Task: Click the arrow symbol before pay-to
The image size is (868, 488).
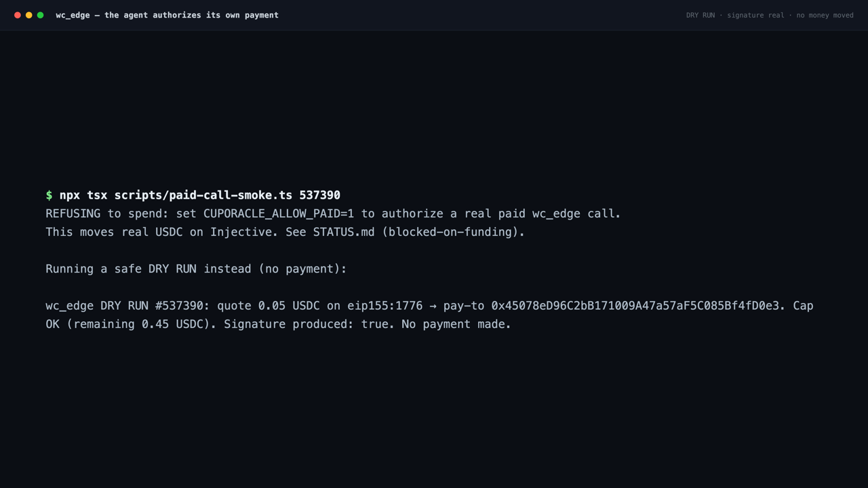Action: point(433,306)
